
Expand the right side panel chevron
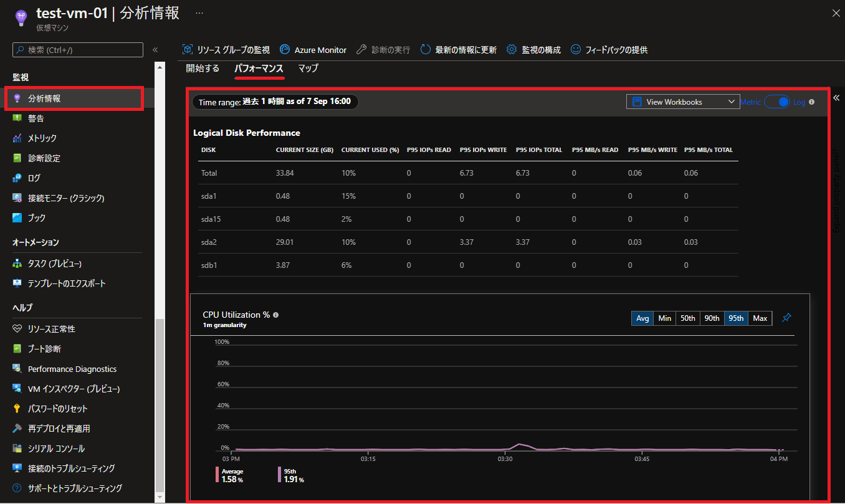tap(836, 98)
